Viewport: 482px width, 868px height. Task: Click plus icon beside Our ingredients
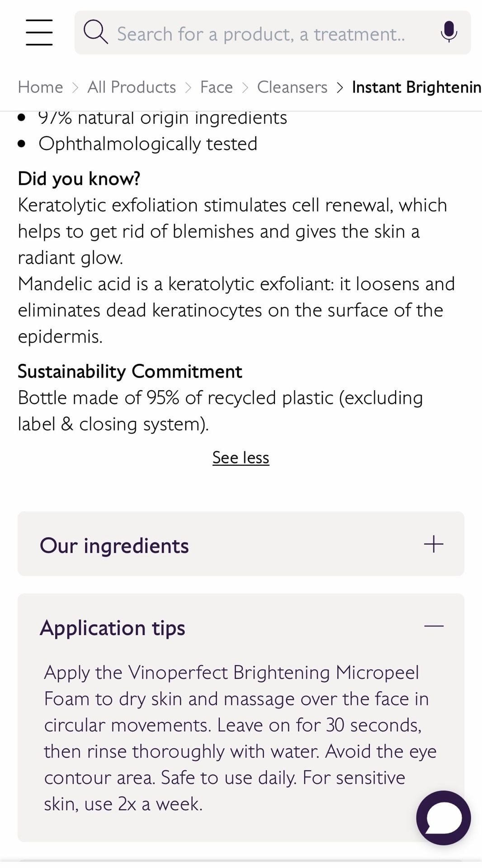point(434,544)
